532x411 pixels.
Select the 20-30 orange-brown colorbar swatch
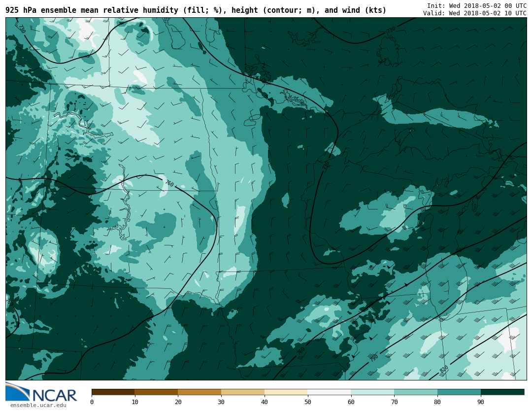(x=199, y=392)
